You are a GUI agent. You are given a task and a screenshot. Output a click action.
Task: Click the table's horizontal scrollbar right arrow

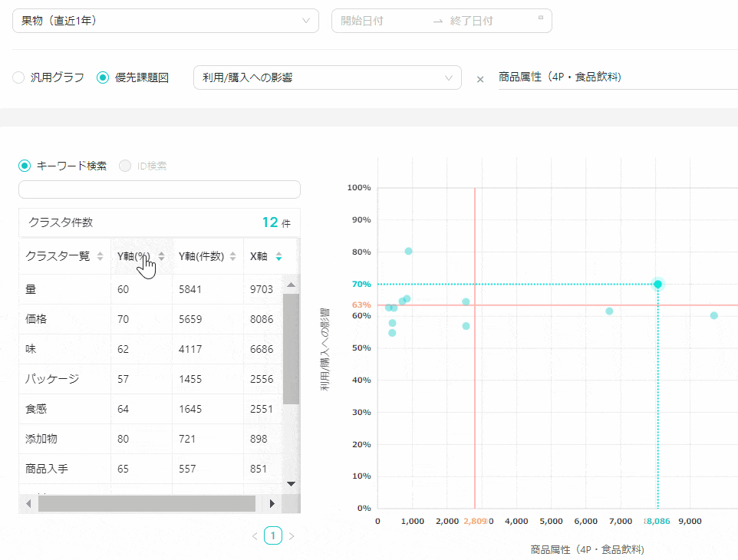[272, 503]
